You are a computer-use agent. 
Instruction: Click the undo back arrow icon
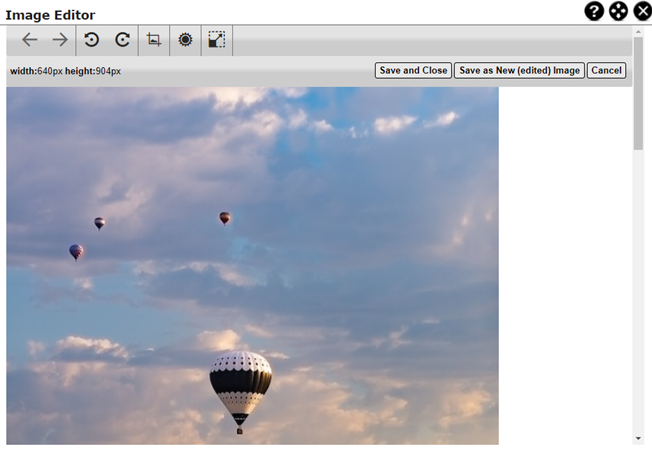coord(30,40)
